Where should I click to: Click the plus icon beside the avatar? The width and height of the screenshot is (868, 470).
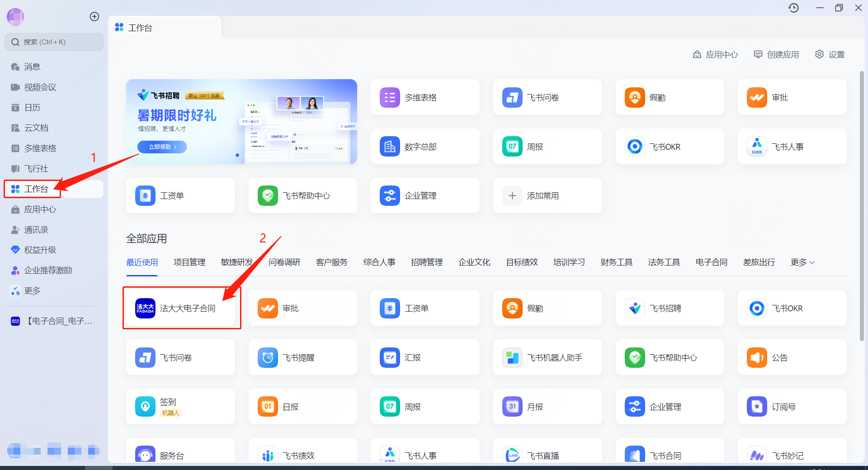pyautogui.click(x=94, y=17)
